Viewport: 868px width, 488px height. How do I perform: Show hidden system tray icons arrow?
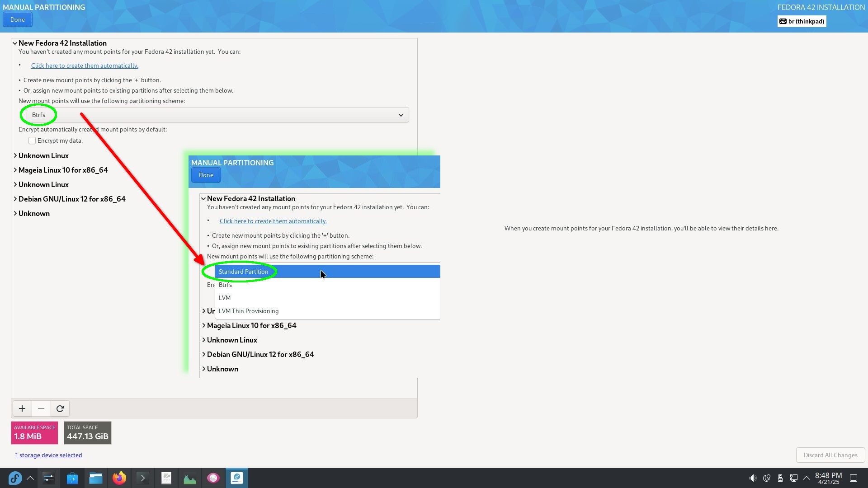point(807,478)
